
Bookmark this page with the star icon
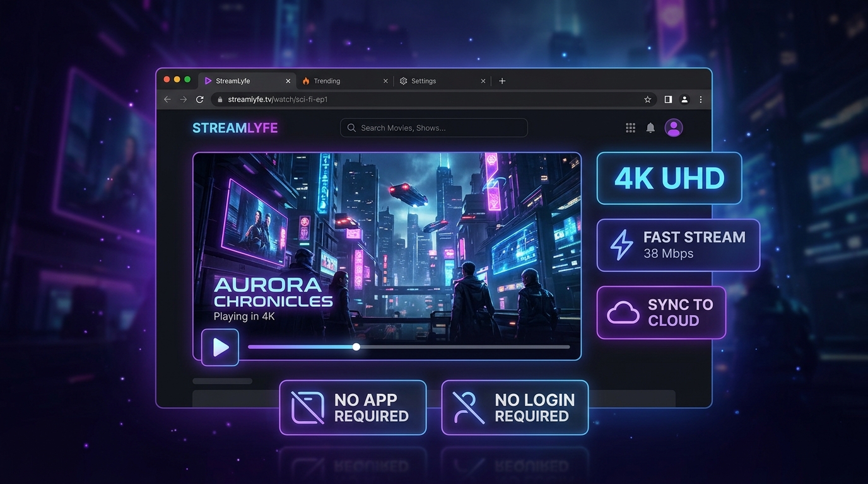tap(647, 100)
